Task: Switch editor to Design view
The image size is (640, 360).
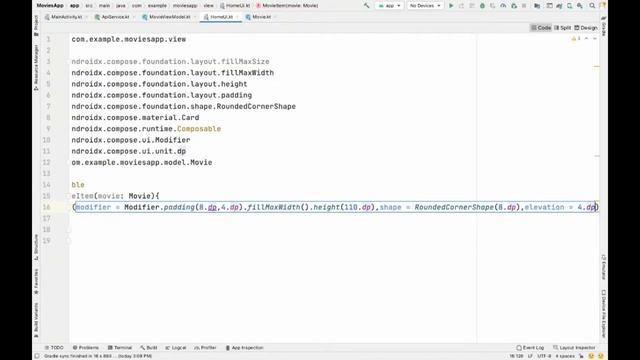Action: click(586, 28)
